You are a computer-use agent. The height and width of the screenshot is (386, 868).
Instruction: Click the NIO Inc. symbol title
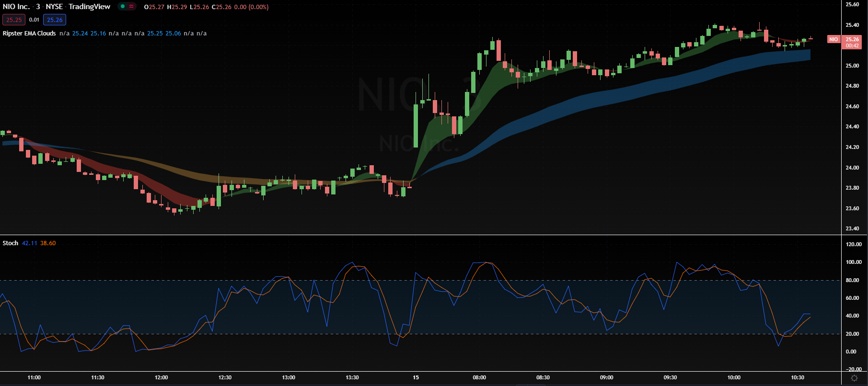[16, 7]
